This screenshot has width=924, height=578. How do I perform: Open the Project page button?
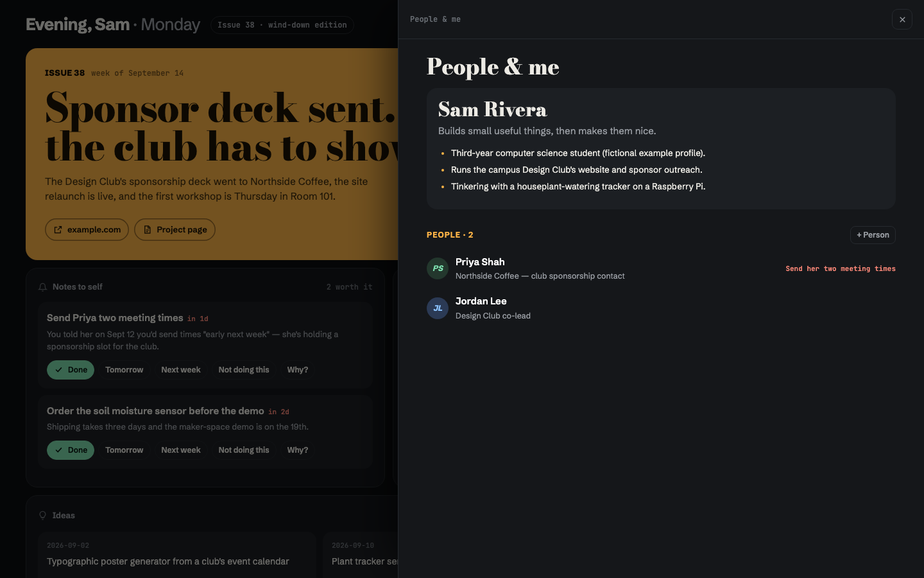coord(175,229)
